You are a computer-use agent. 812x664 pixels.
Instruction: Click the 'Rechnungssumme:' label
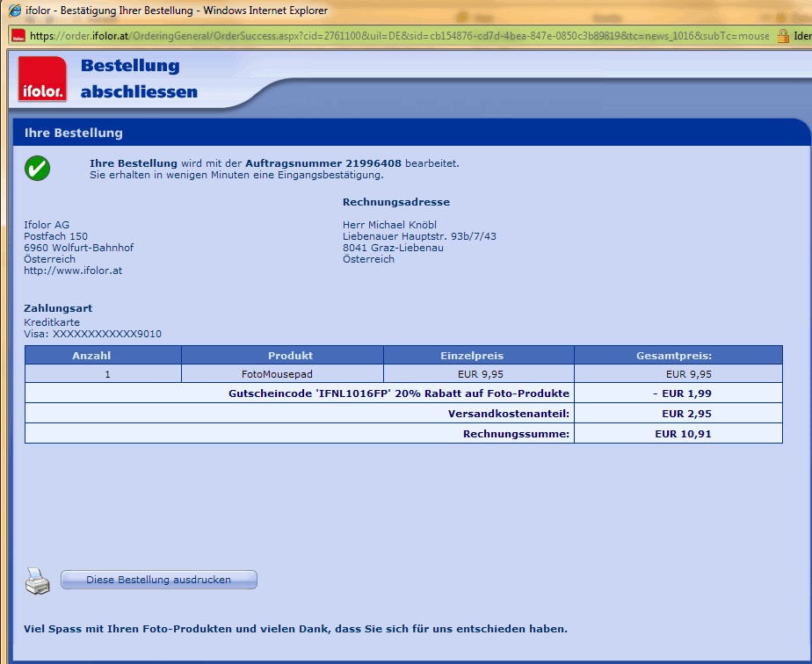[517, 434]
